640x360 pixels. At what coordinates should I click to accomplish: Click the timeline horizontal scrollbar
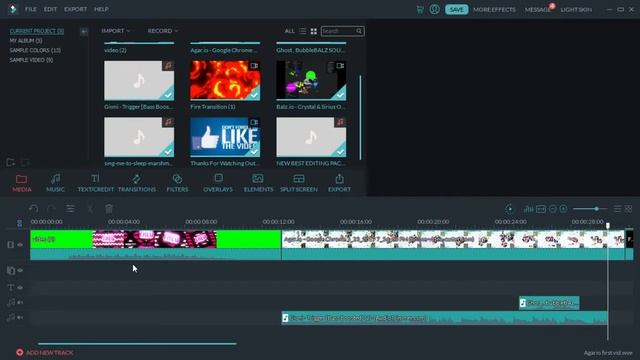tap(137, 344)
